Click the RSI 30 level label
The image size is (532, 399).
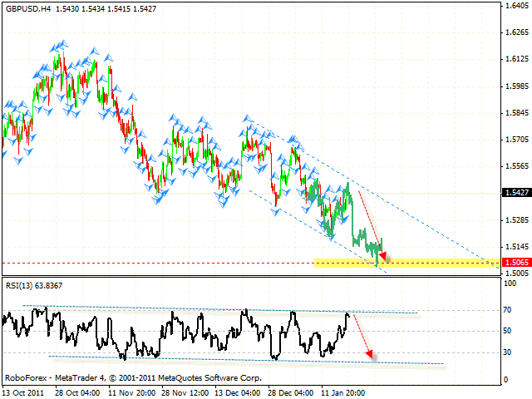click(x=508, y=352)
